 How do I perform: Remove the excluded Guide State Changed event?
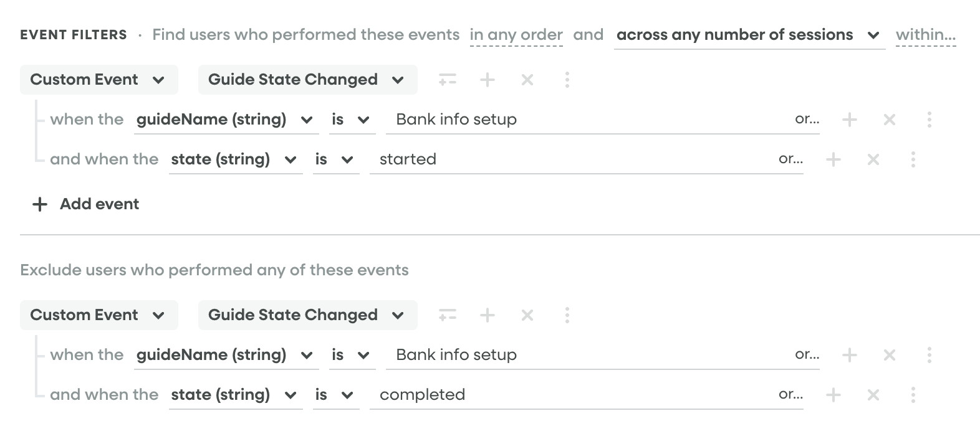coord(527,315)
